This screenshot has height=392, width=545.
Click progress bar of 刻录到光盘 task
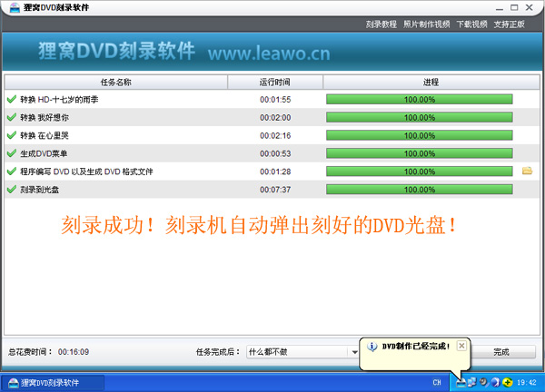point(419,190)
